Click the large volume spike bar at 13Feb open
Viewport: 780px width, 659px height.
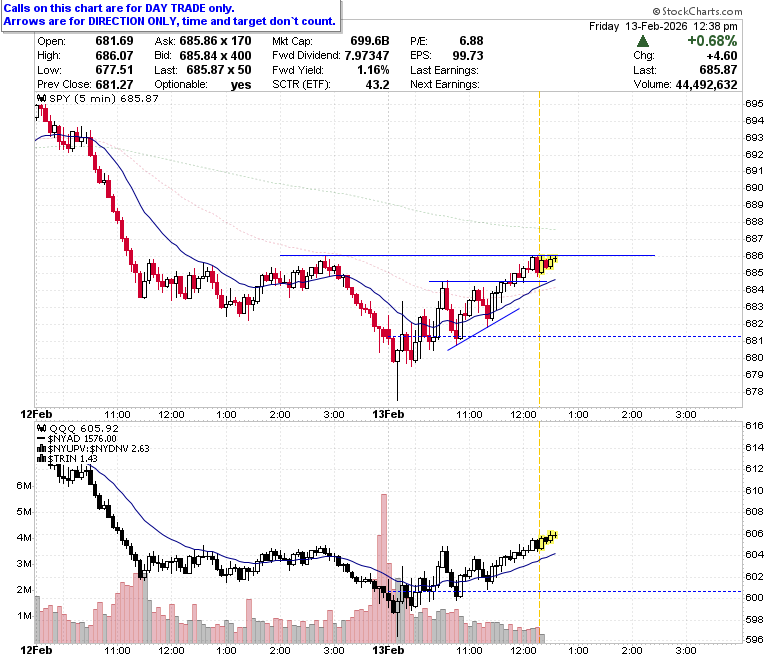[x=384, y=568]
